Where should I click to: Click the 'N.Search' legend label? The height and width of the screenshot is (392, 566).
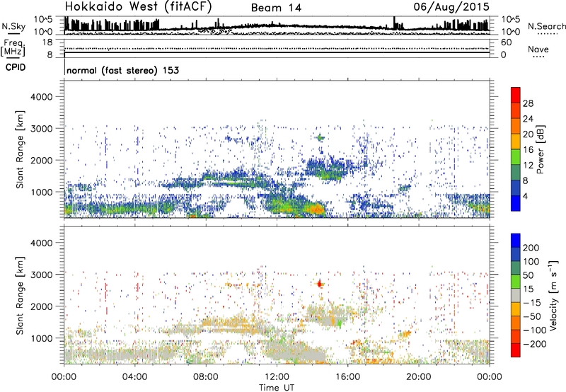pos(546,26)
